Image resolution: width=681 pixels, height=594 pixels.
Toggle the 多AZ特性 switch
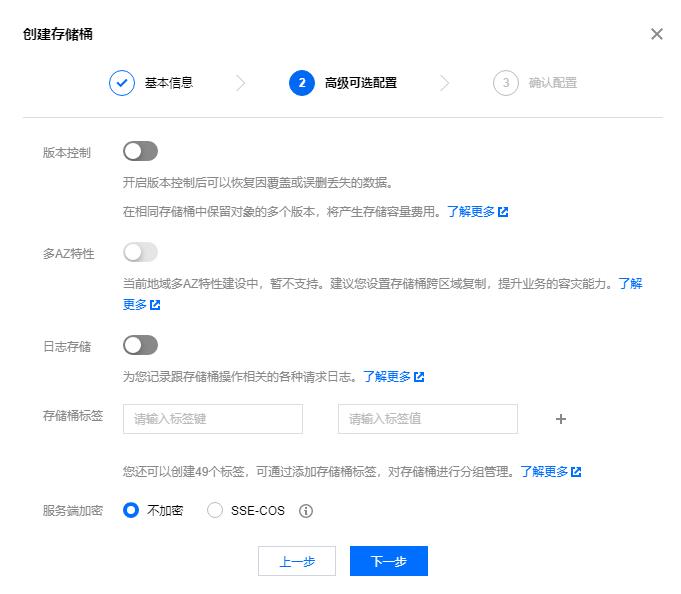140,252
